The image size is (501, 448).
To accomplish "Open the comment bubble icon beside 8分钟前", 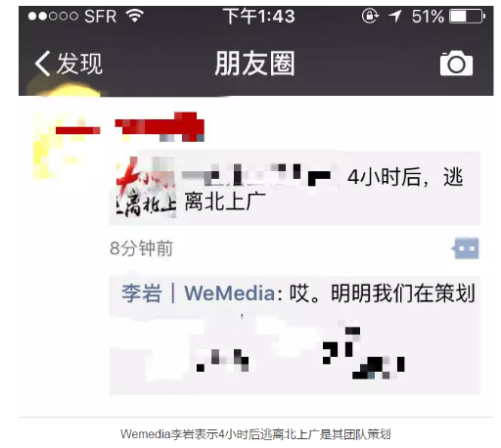I will [x=466, y=248].
